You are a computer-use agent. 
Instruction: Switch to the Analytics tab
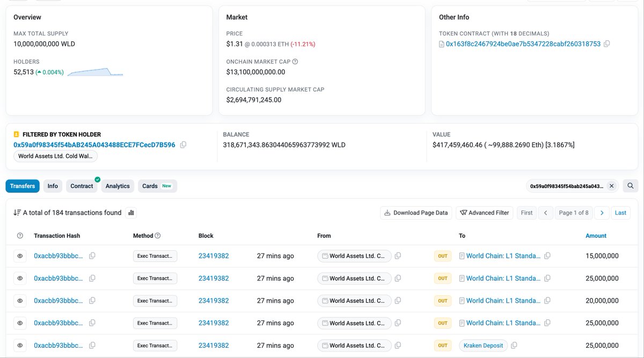118,186
